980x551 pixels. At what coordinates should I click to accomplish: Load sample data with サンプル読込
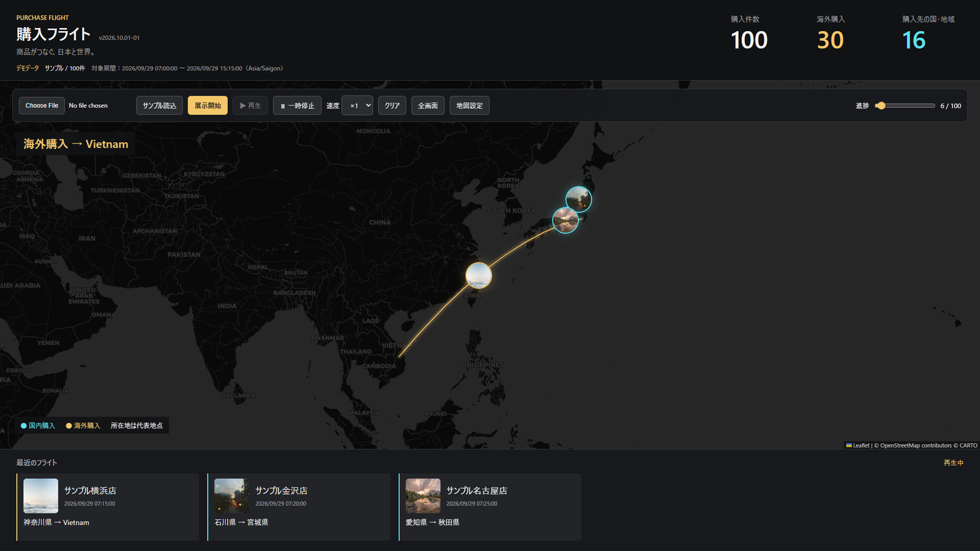click(159, 105)
